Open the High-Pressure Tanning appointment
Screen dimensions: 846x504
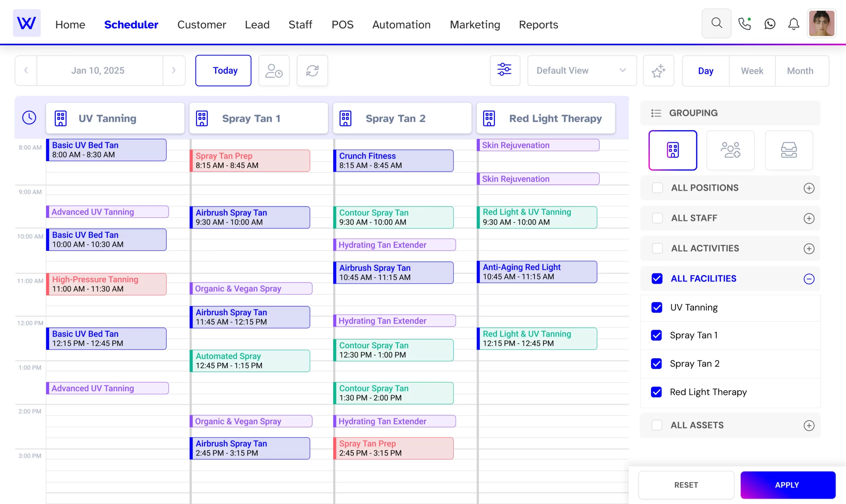coord(106,284)
